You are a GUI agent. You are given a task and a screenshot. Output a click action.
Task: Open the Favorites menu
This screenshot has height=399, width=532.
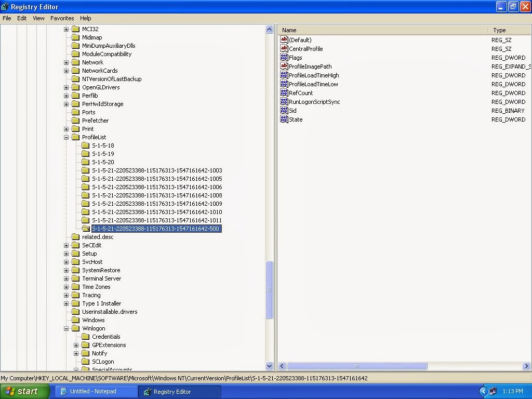[x=62, y=18]
